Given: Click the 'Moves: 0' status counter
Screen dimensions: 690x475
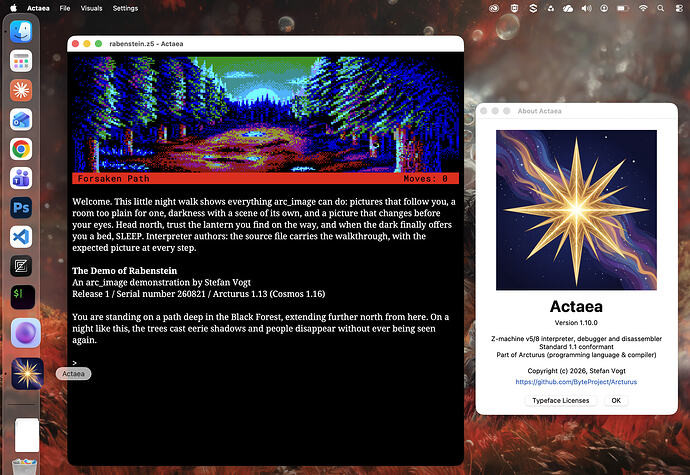Looking at the screenshot, I should [425, 178].
